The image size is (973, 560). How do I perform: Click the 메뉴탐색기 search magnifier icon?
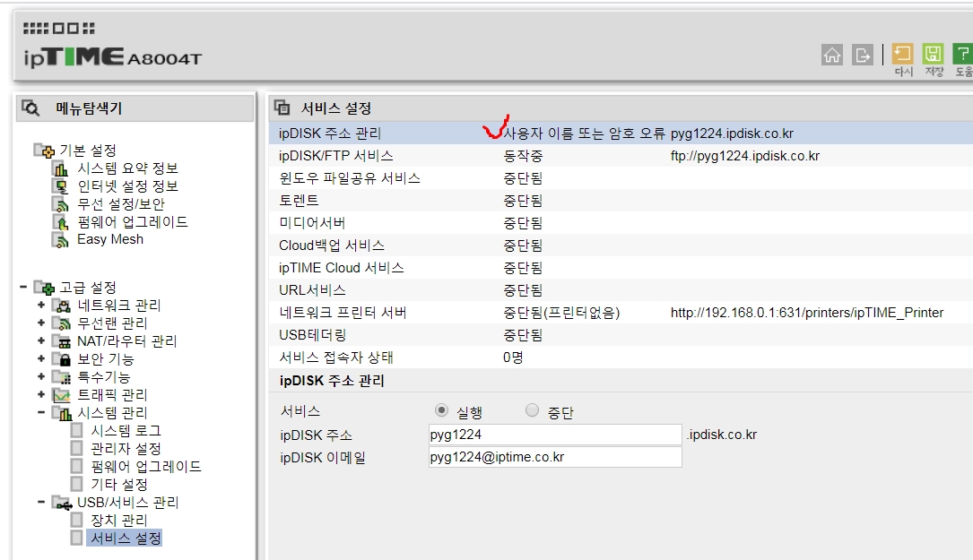30,108
